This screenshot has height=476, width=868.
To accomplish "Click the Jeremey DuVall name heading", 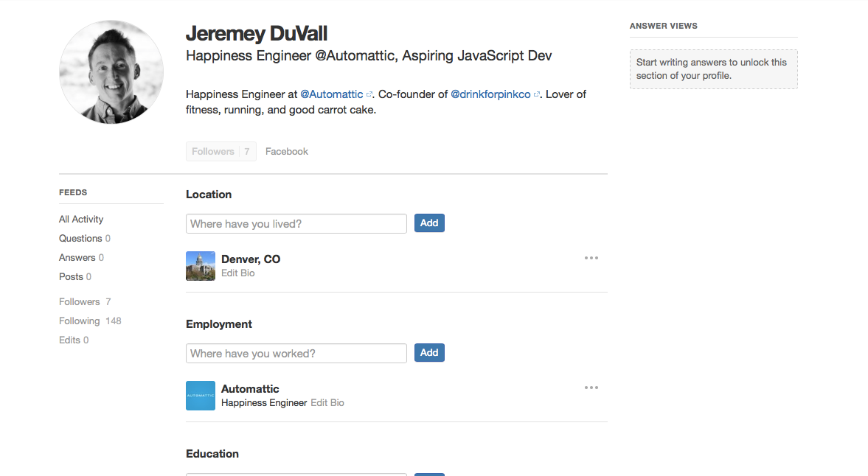I will (x=257, y=34).
